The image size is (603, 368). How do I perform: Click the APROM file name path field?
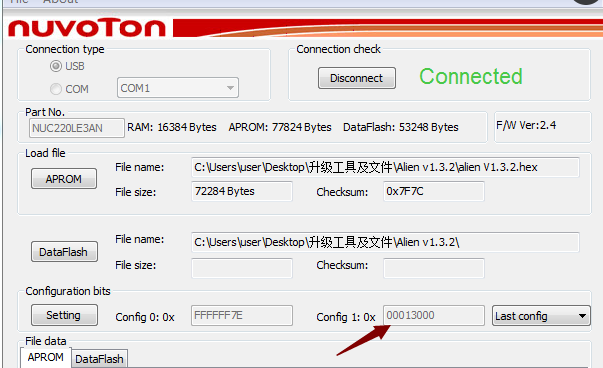point(385,167)
